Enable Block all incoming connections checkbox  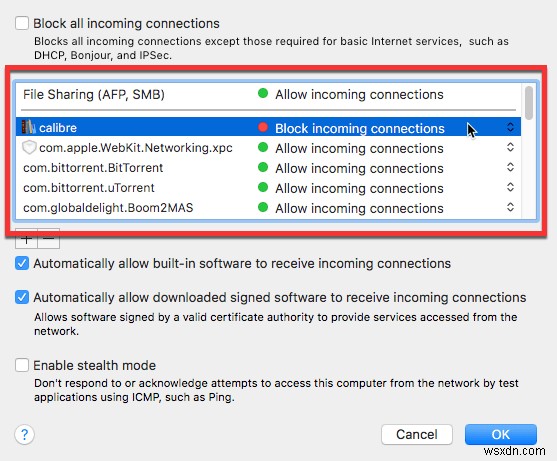click(x=22, y=23)
